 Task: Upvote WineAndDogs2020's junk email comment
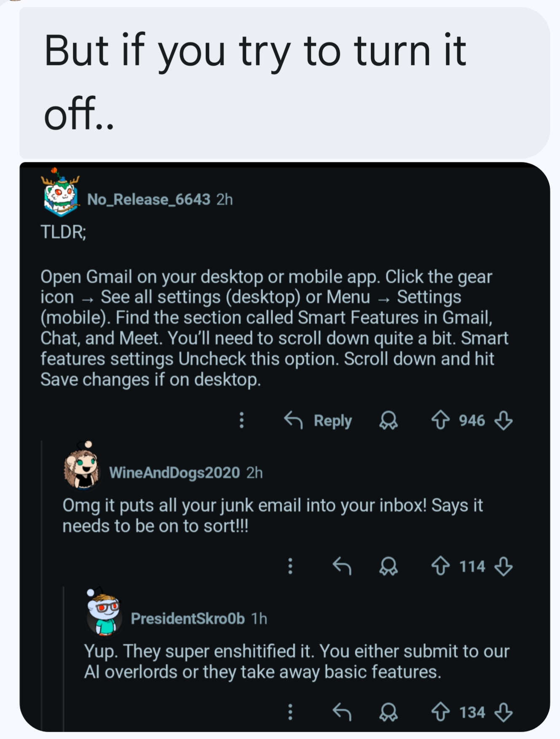441,566
